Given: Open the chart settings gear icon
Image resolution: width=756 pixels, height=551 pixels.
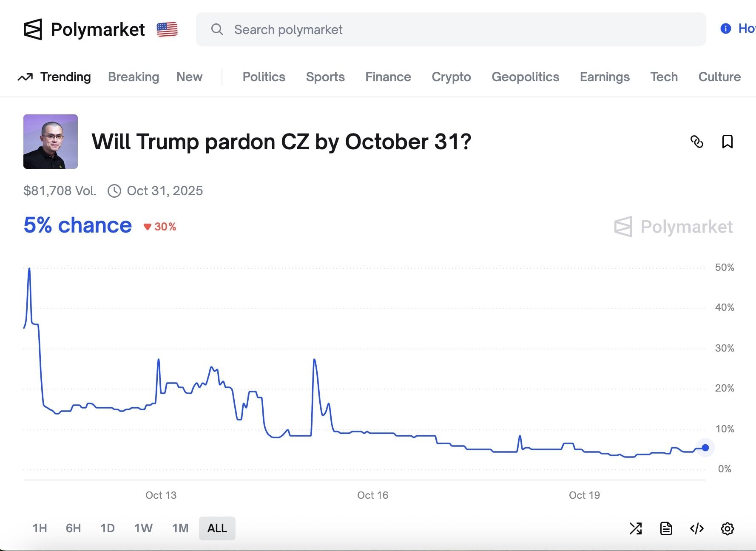Looking at the screenshot, I should [727, 528].
